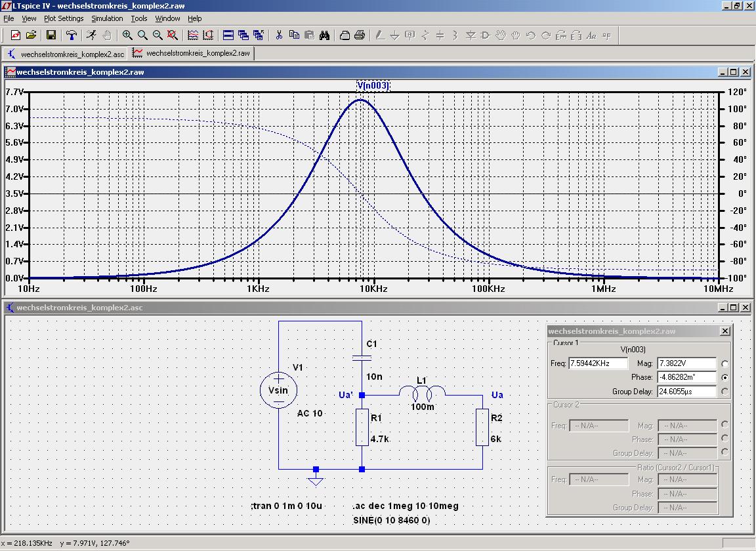Click the binoculars Find icon

pyautogui.click(x=324, y=35)
